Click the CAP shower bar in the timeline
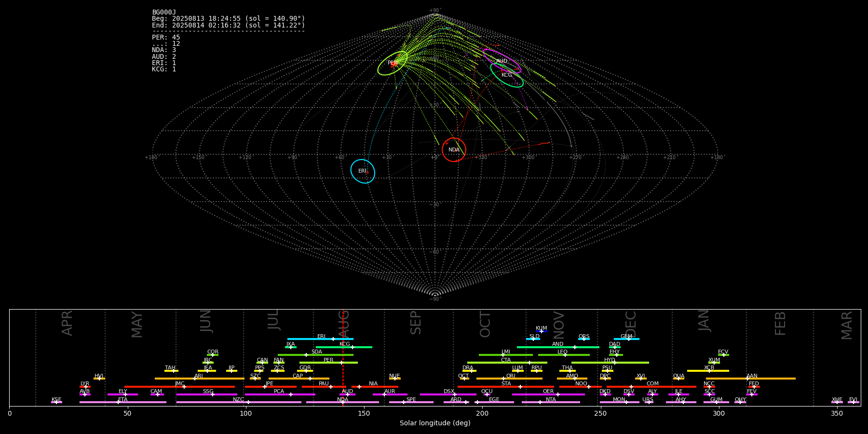The height and width of the screenshot is (434, 868). click(x=299, y=379)
